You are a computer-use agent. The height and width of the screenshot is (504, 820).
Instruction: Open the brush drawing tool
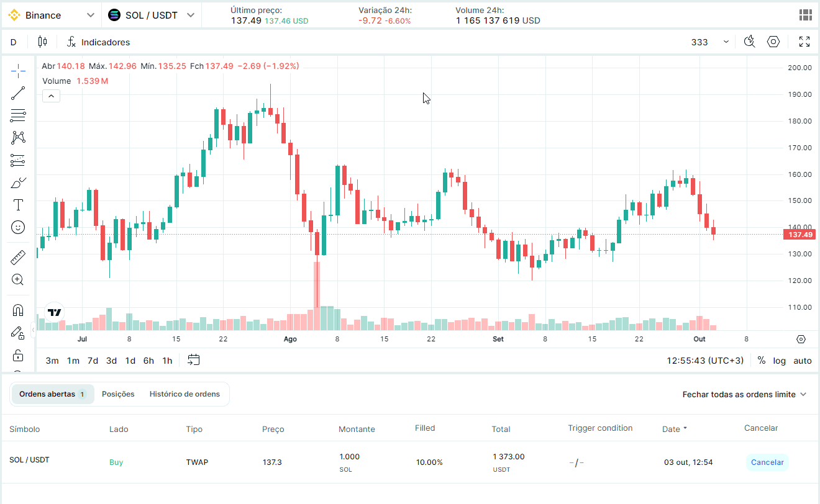[x=18, y=183]
